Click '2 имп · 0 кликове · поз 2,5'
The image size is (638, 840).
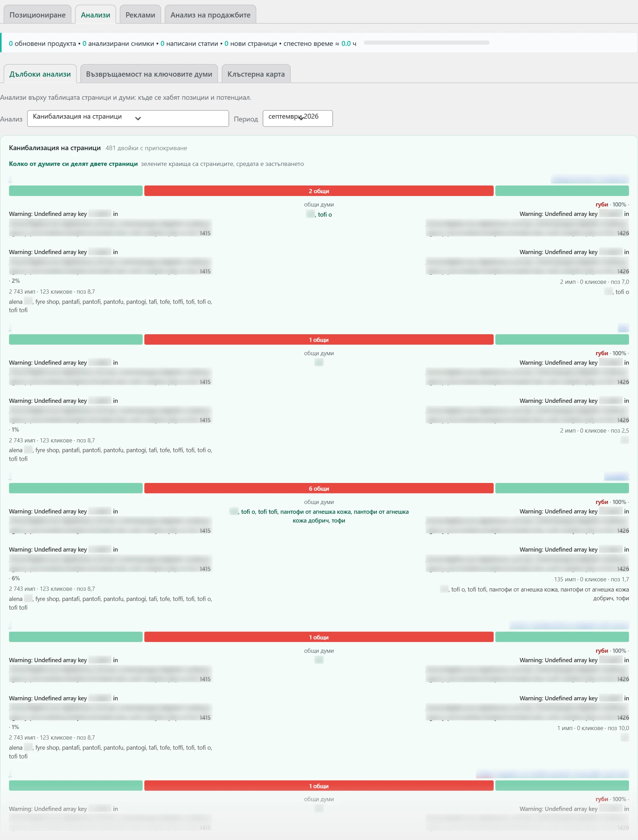(594, 430)
